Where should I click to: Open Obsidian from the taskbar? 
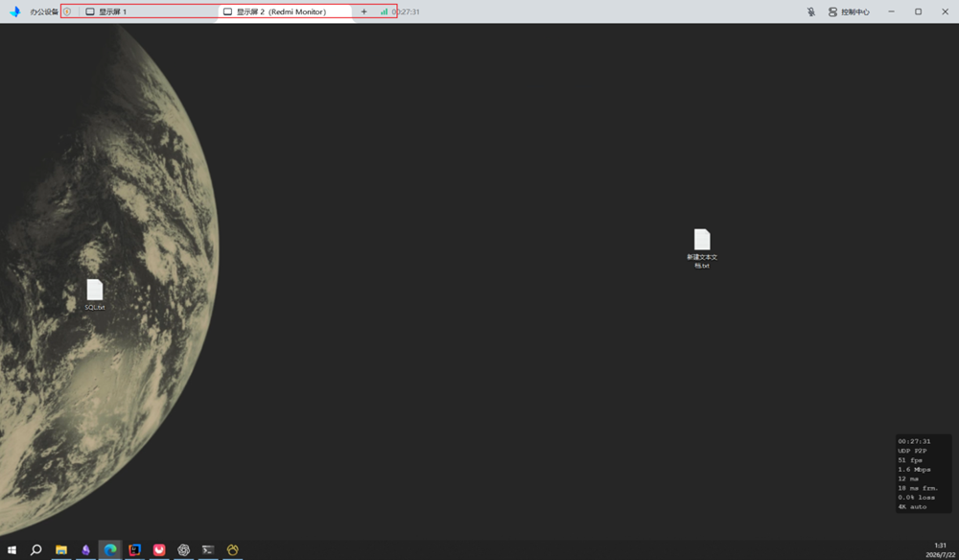(x=85, y=549)
